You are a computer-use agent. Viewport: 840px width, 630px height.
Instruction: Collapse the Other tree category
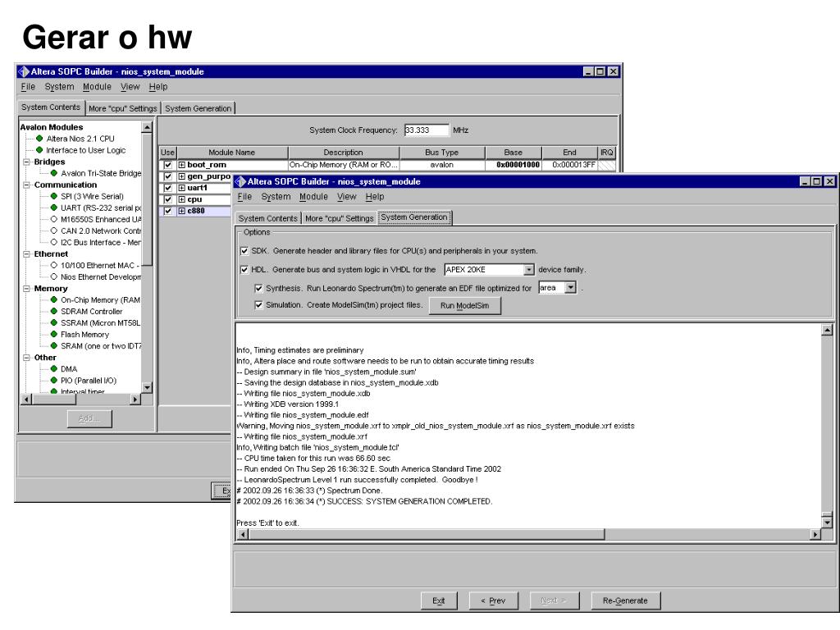[x=26, y=358]
